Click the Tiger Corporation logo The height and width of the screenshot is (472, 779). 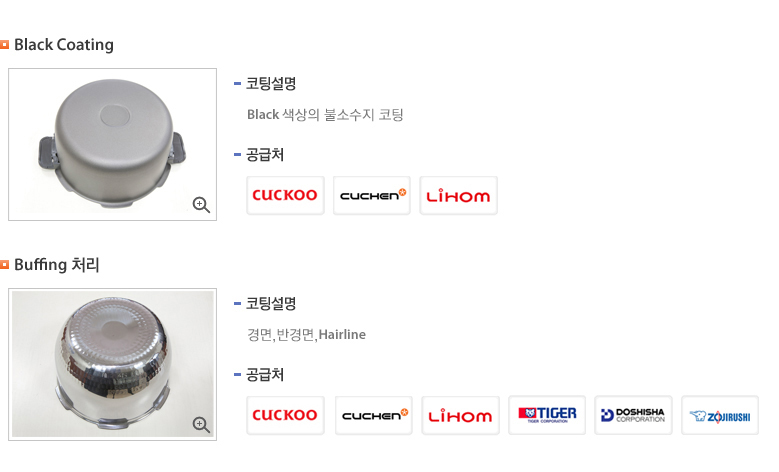[547, 415]
